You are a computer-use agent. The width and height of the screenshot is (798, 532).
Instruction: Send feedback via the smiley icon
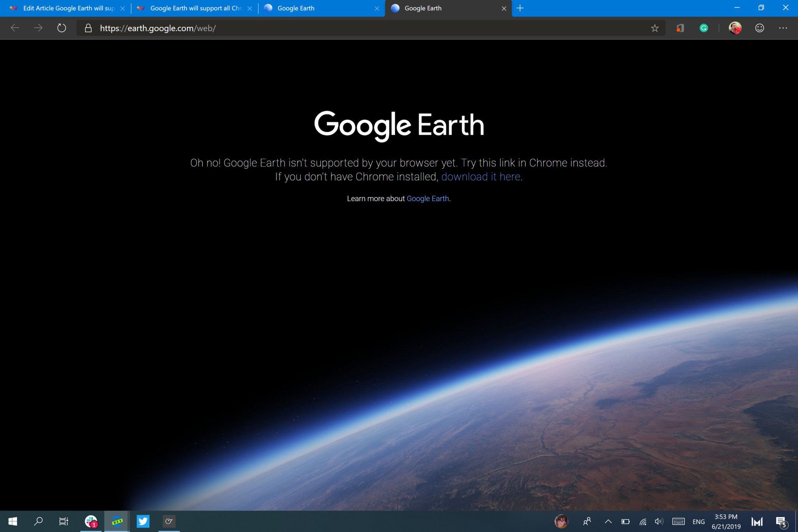[760, 28]
